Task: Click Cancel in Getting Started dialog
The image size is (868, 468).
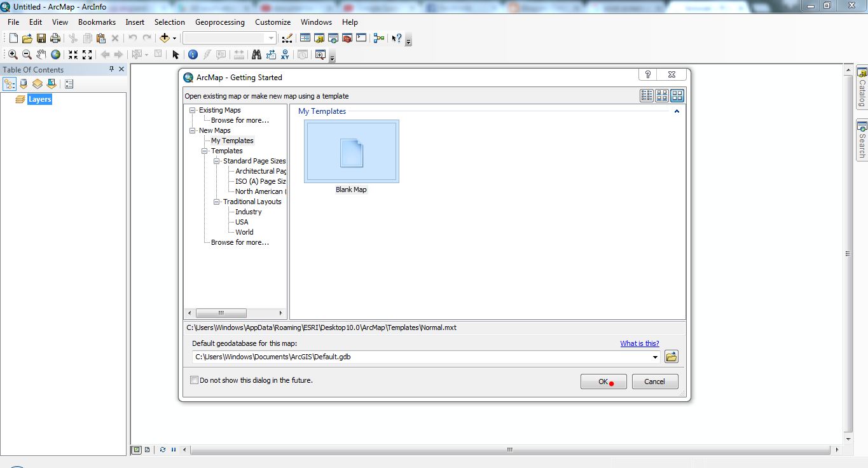Action: pos(655,382)
